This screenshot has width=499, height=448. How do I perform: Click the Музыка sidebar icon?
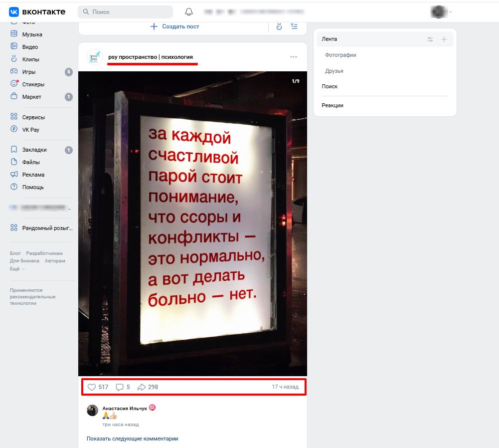14,34
